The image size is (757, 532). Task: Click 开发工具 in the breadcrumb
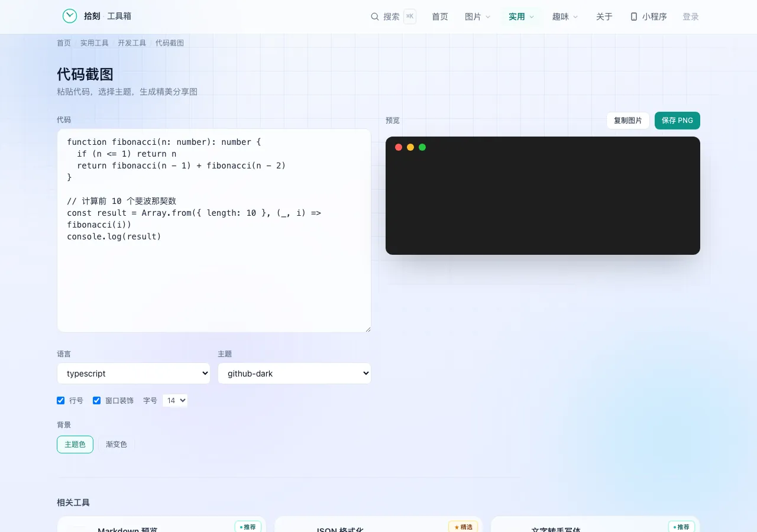[x=132, y=43]
